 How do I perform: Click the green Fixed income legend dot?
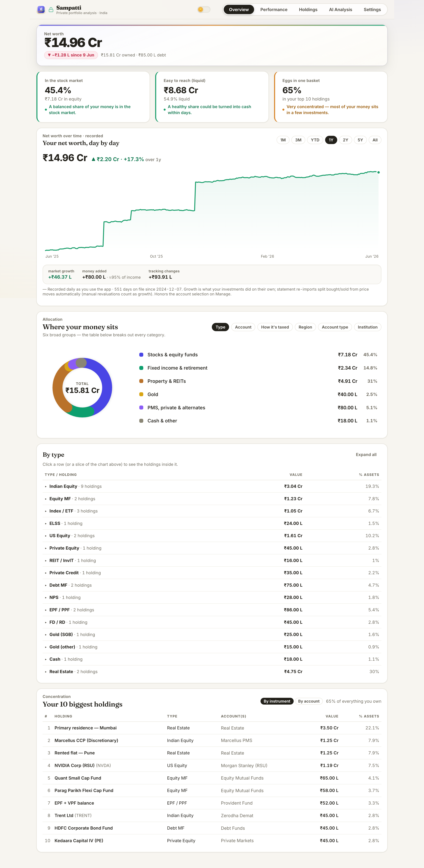coord(141,368)
